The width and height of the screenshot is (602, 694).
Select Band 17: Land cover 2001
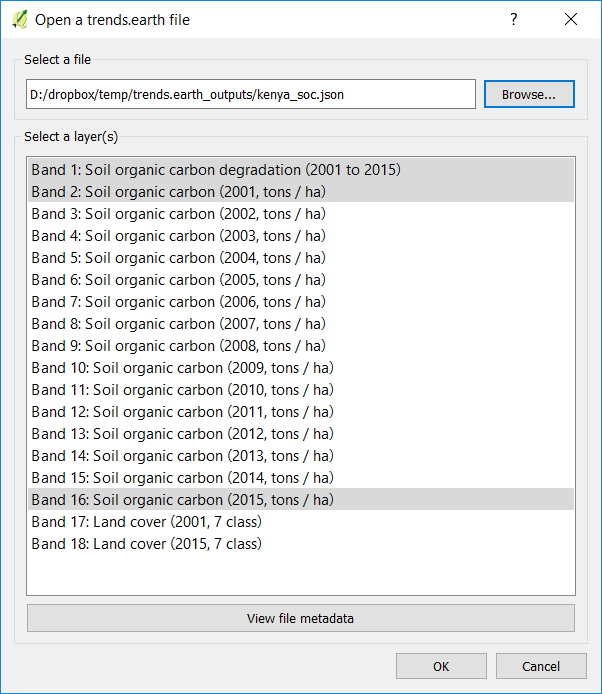(x=301, y=522)
